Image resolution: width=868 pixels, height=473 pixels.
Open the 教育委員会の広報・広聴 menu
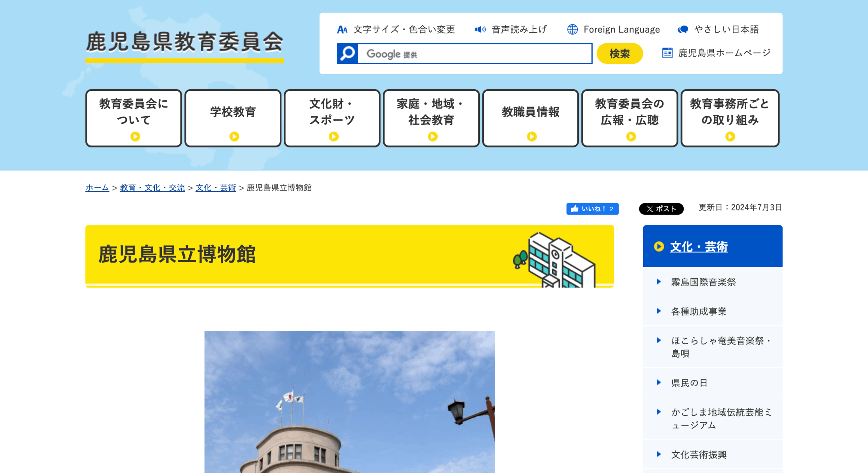click(x=630, y=118)
